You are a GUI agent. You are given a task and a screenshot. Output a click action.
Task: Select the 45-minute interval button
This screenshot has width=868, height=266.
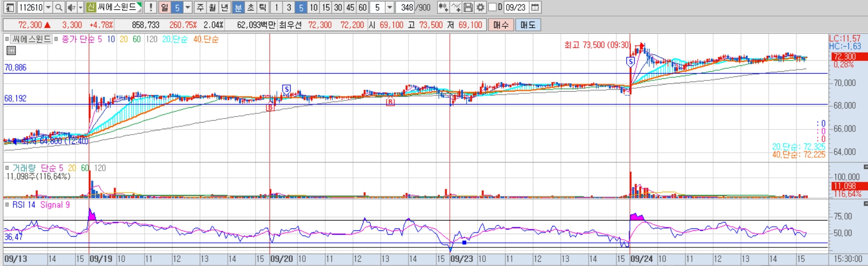click(350, 7)
